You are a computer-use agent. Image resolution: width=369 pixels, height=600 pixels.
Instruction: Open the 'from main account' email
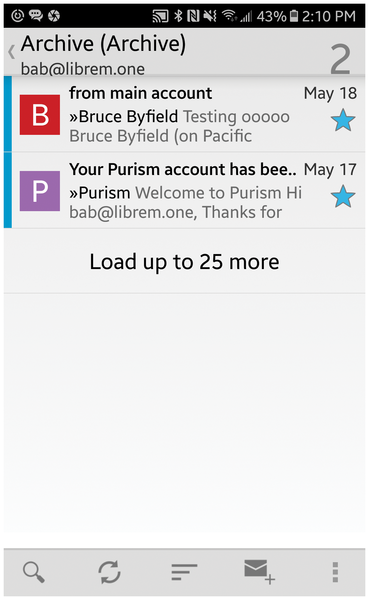point(184,114)
